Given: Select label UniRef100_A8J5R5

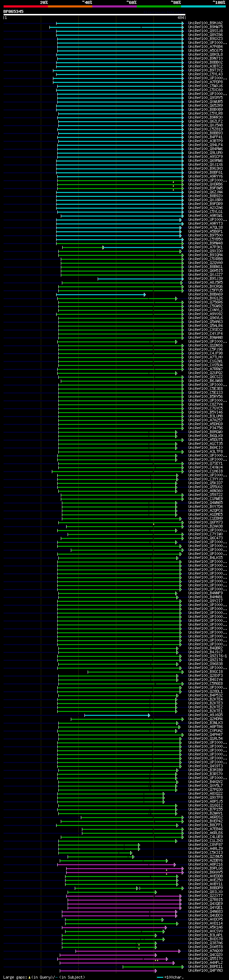Looking at the screenshot, I should pyautogui.click(x=205, y=283).
